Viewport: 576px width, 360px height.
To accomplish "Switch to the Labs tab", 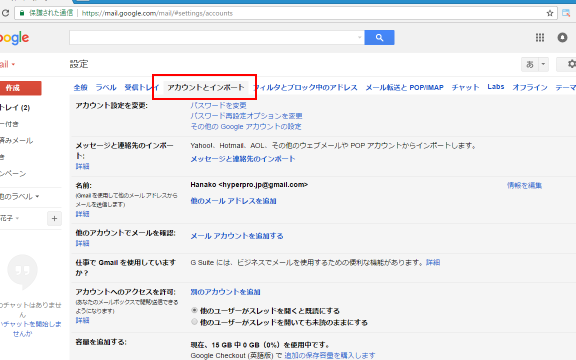I will 496,87.
